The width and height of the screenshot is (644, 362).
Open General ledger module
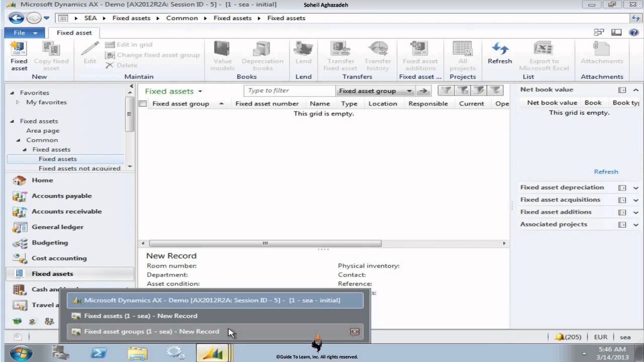[x=57, y=227]
